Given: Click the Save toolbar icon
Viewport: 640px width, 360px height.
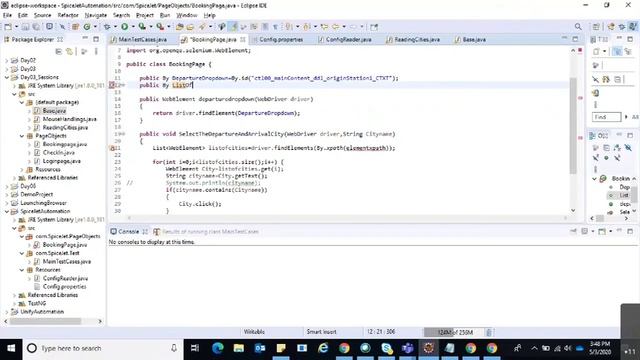Looking at the screenshot, I should [25, 27].
